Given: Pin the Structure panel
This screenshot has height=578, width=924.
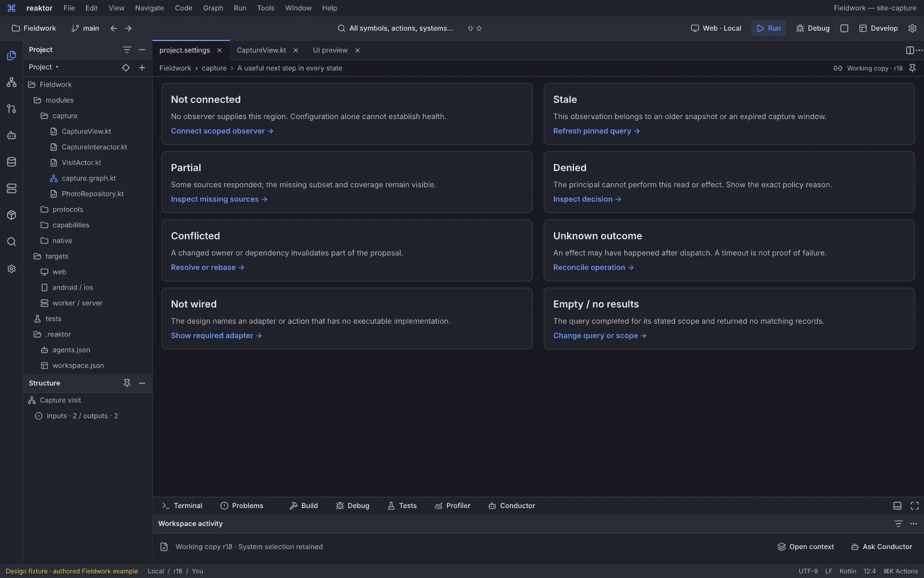Looking at the screenshot, I should point(127,383).
